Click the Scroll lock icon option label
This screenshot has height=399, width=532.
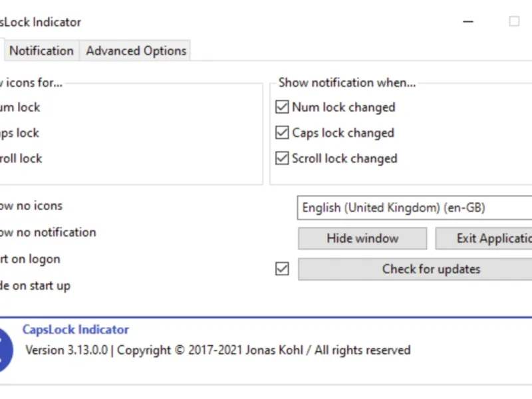tap(21, 158)
